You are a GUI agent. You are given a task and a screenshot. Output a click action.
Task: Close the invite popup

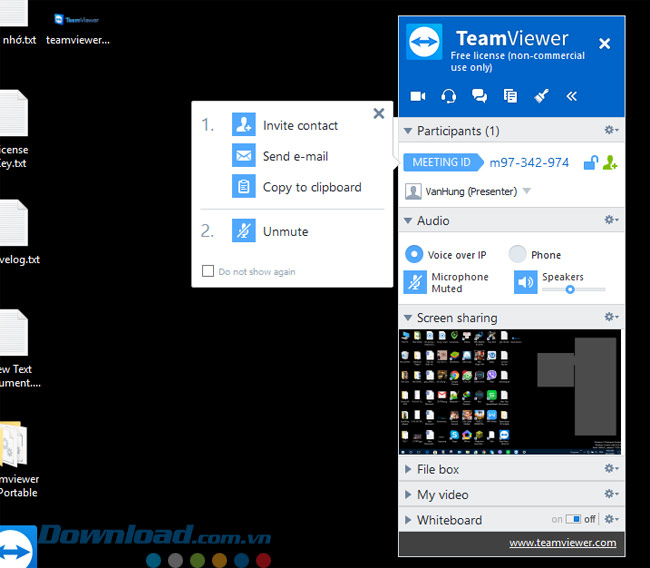[378, 113]
